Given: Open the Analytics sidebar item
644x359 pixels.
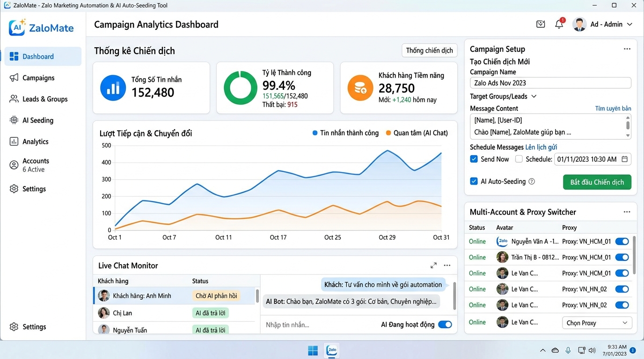Looking at the screenshot, I should point(43,142).
